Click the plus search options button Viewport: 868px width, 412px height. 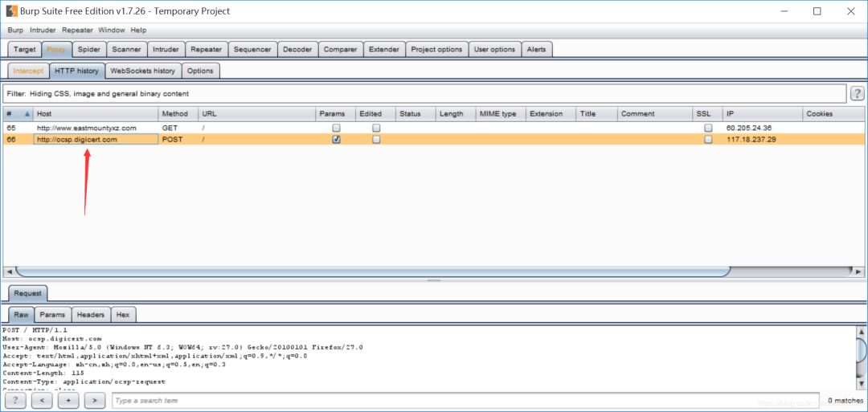(68, 401)
